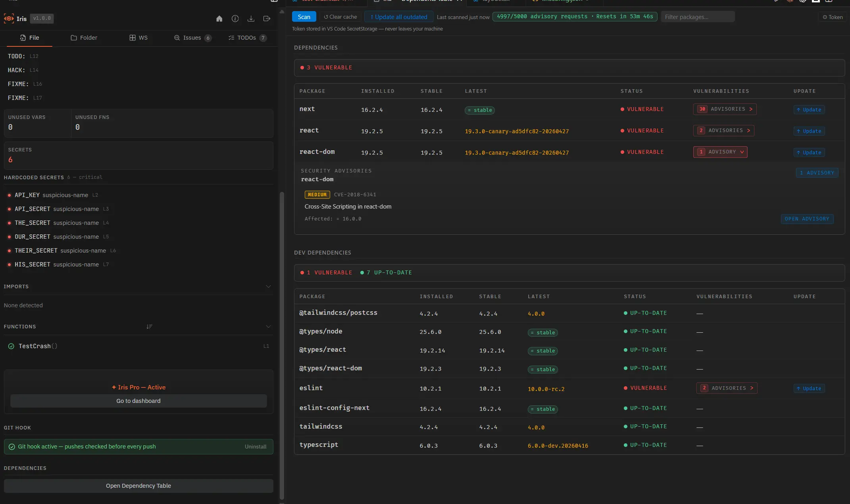This screenshot has height=504, width=850.
Task: Select the FIXME: L16 entry
Action: point(25,84)
